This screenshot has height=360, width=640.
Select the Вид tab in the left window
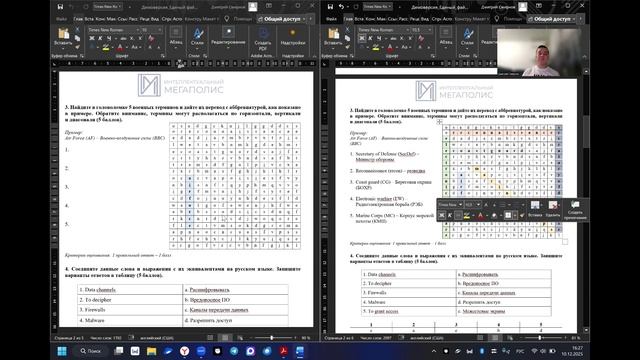(155, 19)
